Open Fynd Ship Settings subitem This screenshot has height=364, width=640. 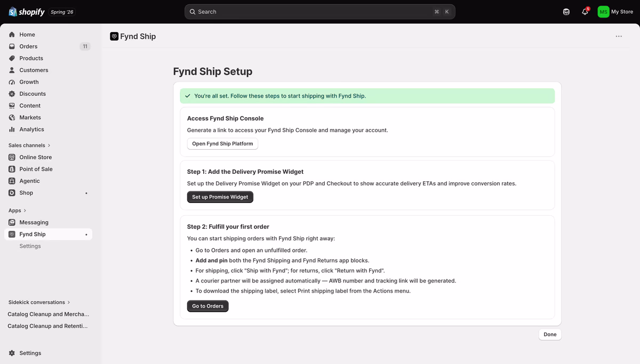(30, 246)
